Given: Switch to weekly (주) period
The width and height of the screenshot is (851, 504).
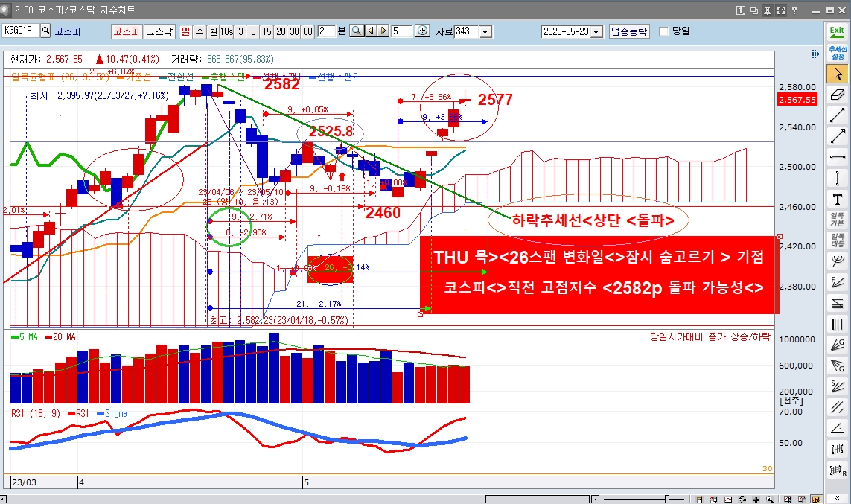Looking at the screenshot, I should tap(200, 31).
